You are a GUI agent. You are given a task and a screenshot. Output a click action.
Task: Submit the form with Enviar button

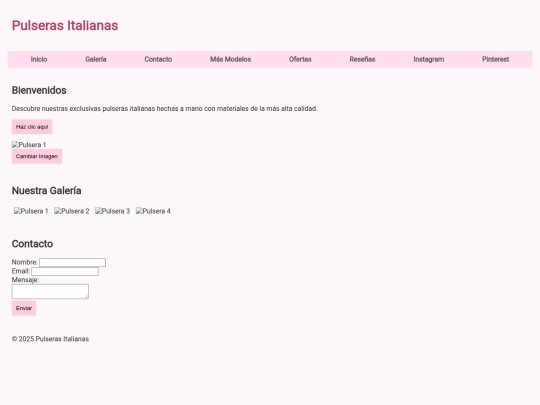coord(24,308)
